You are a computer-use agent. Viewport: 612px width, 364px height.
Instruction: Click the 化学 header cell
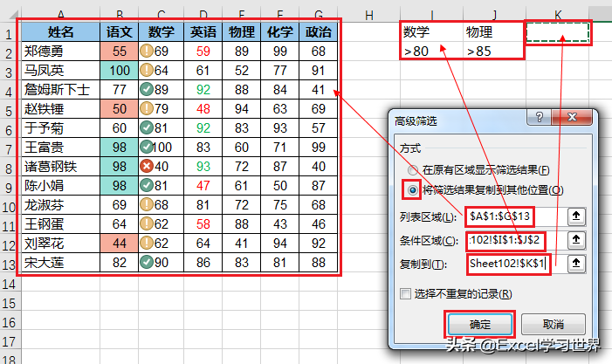coord(280,31)
